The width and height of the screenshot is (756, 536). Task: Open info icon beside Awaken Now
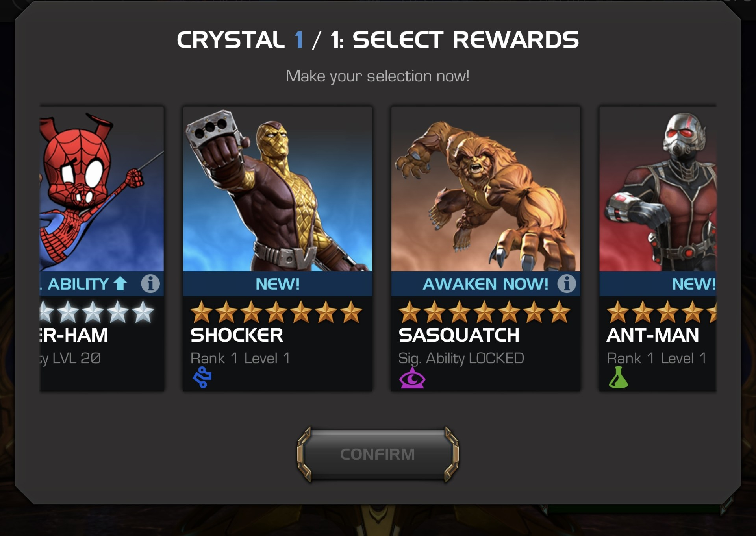point(567,283)
